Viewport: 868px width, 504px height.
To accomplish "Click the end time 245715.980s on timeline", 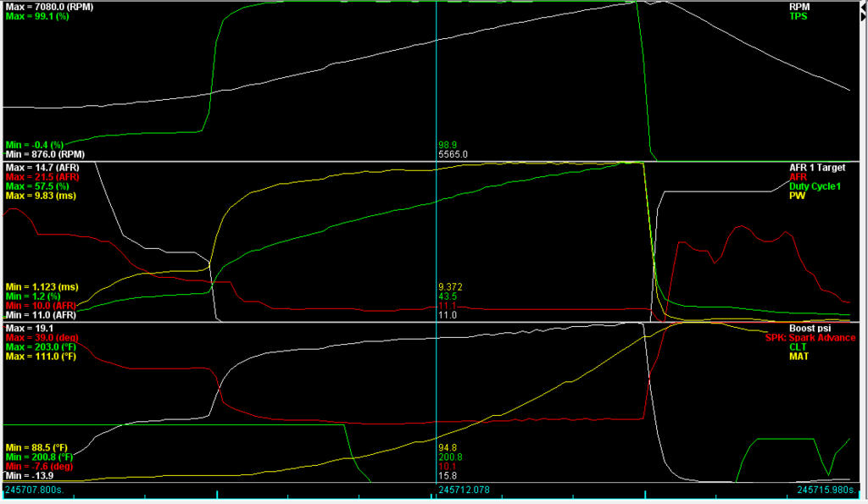I will [x=830, y=490].
